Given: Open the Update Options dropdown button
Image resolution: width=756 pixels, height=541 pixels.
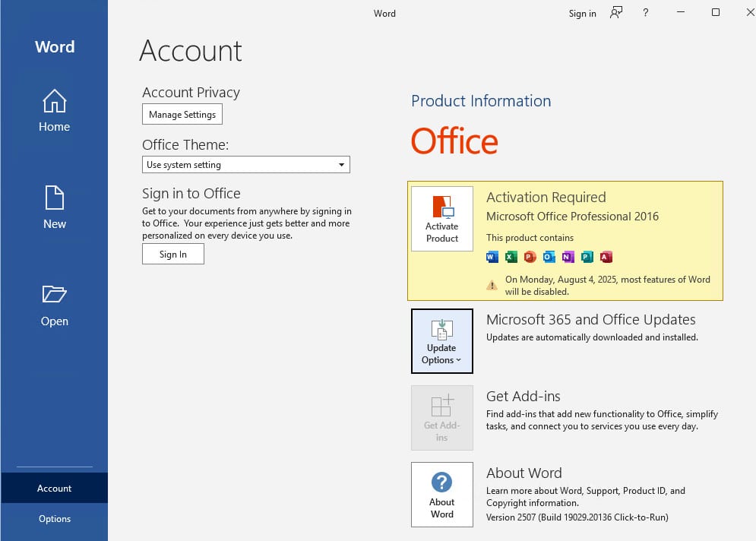Looking at the screenshot, I should pyautogui.click(x=442, y=341).
